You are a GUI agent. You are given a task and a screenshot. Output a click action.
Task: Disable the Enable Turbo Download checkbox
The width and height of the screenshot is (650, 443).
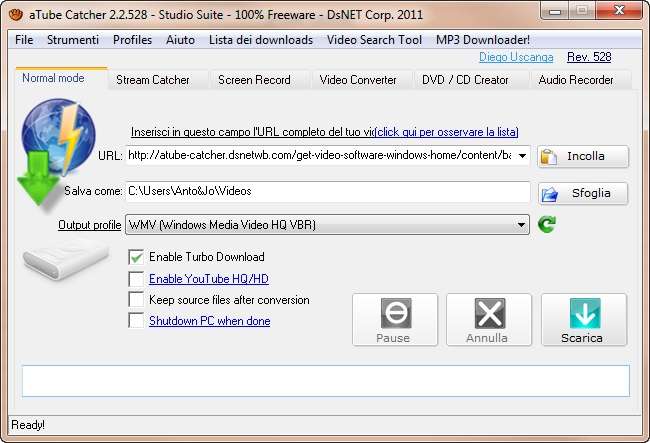click(x=136, y=257)
